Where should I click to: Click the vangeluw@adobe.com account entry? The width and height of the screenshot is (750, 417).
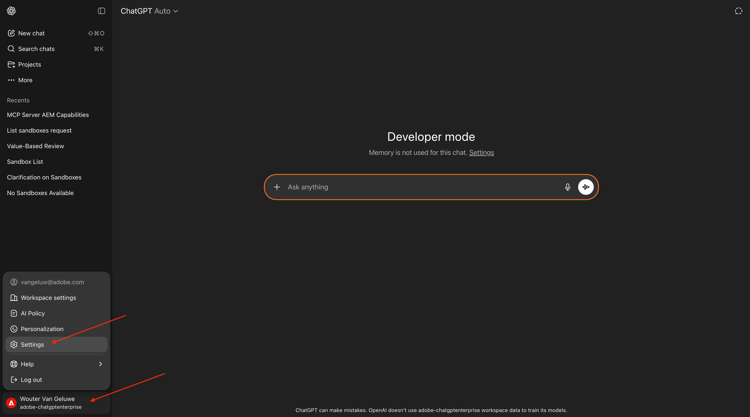pos(56,282)
